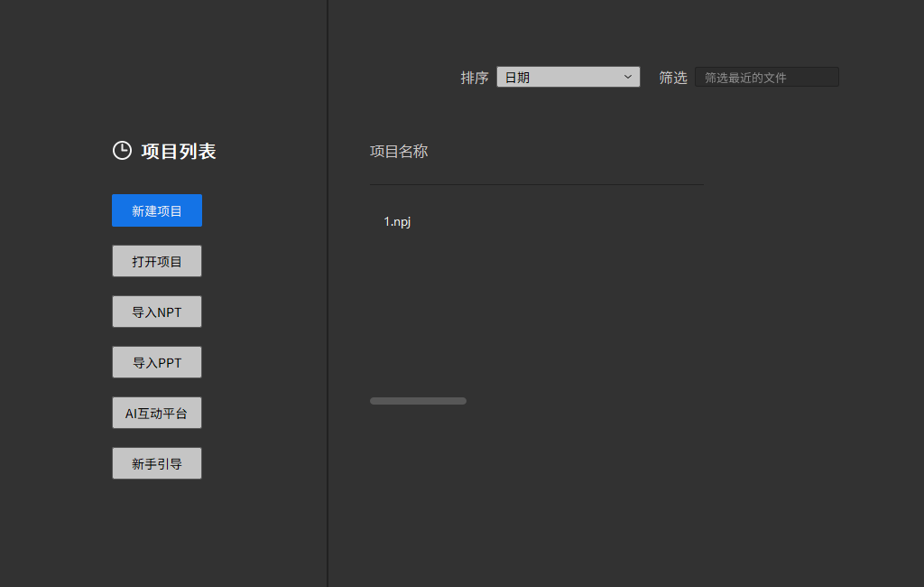
Task: Click the 项目名称 column header
Action: tap(399, 151)
